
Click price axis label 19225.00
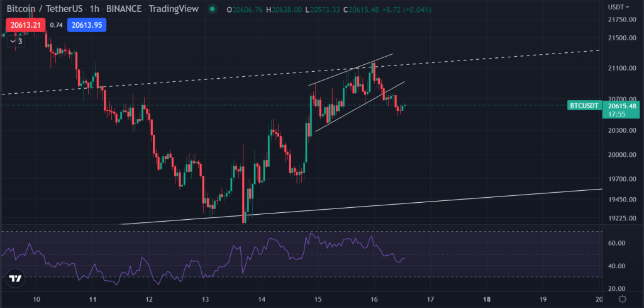pos(622,218)
